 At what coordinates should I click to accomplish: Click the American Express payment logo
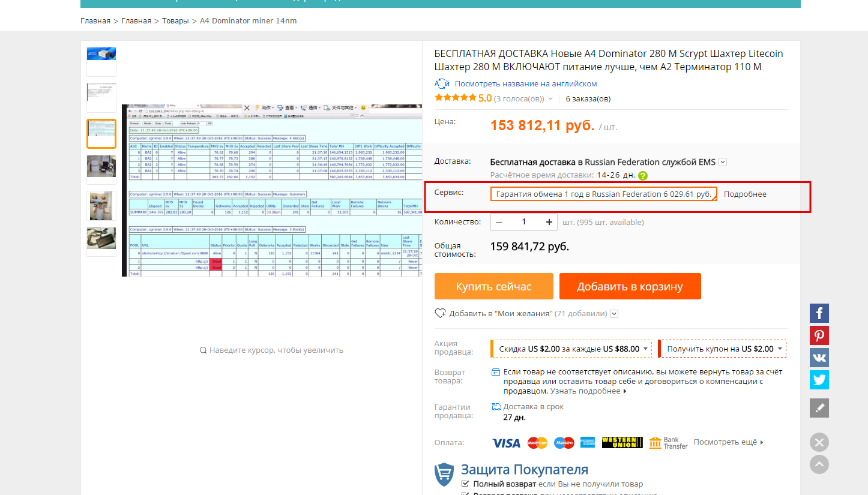[x=588, y=443]
